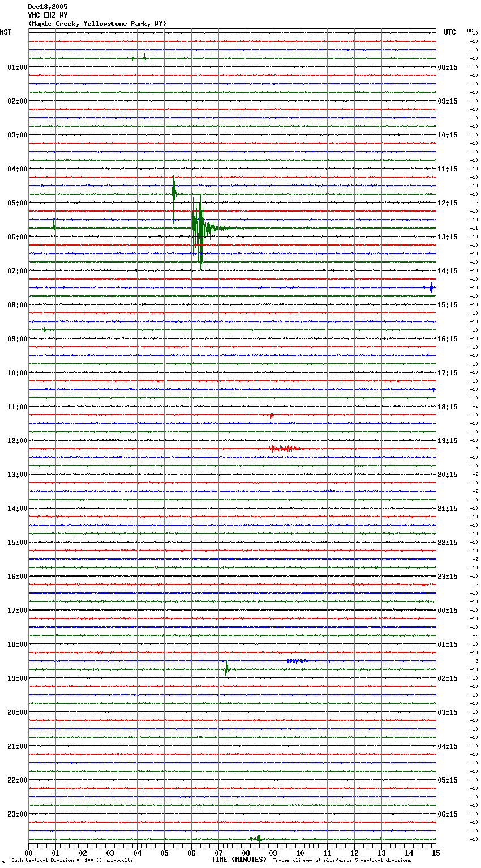
Task: Click minute tick label 03 on bottom axis
Action: point(110,853)
